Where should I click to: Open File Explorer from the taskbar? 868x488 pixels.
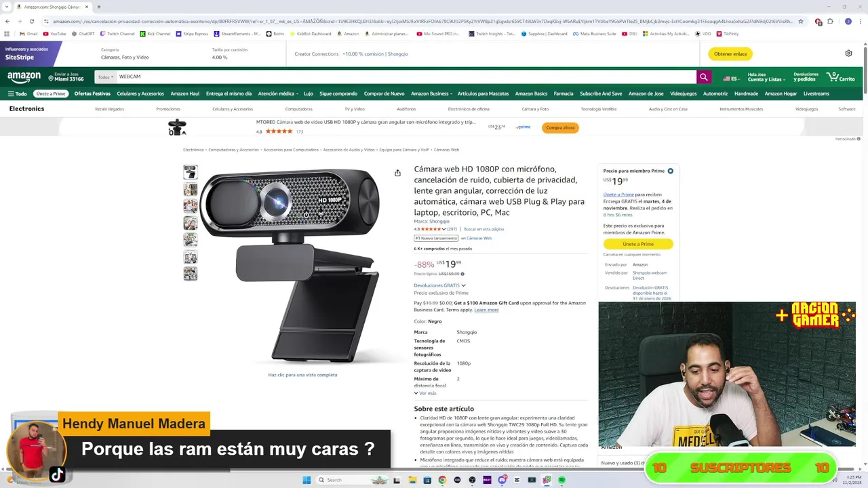tap(412, 480)
